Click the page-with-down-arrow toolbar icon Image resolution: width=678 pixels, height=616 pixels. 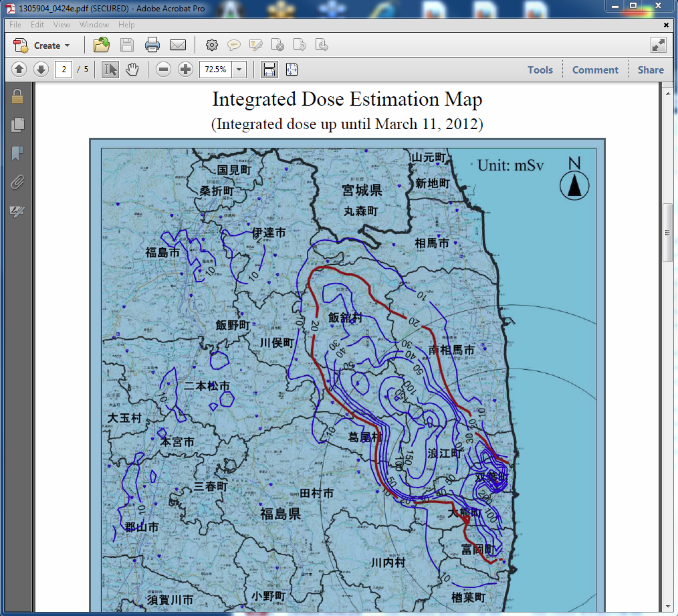(x=321, y=45)
